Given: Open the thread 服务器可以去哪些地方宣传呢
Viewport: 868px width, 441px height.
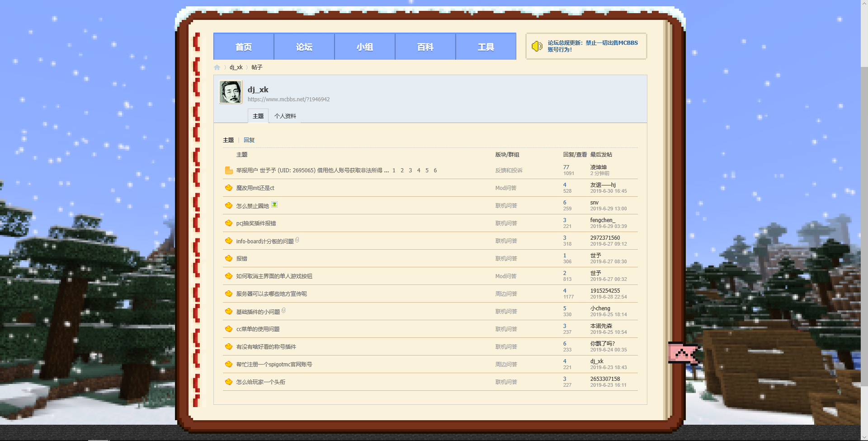Looking at the screenshot, I should click(x=271, y=294).
